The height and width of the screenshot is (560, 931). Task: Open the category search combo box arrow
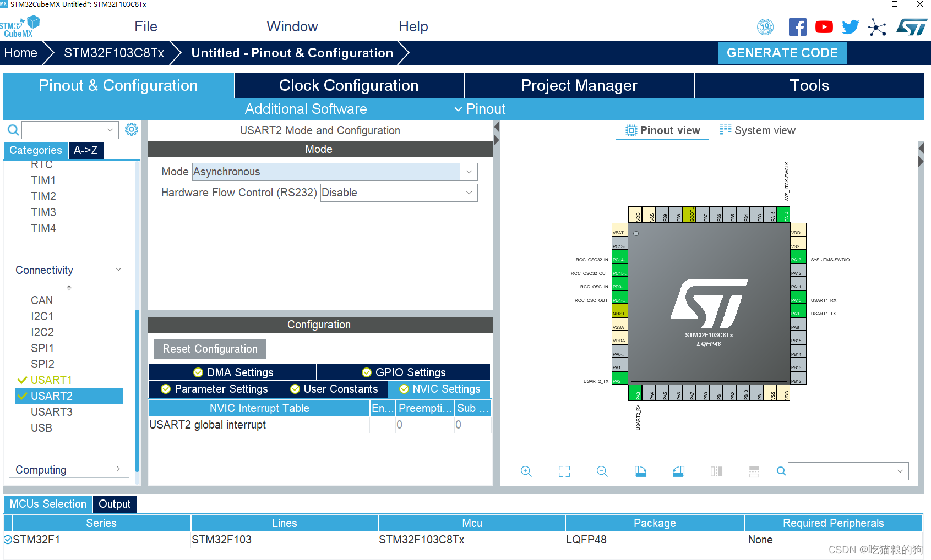click(110, 130)
